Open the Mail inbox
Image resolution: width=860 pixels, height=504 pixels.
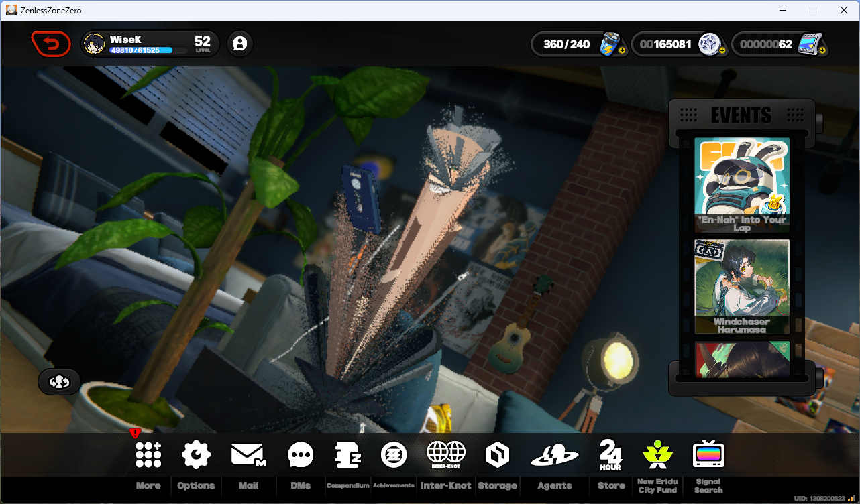(x=248, y=454)
